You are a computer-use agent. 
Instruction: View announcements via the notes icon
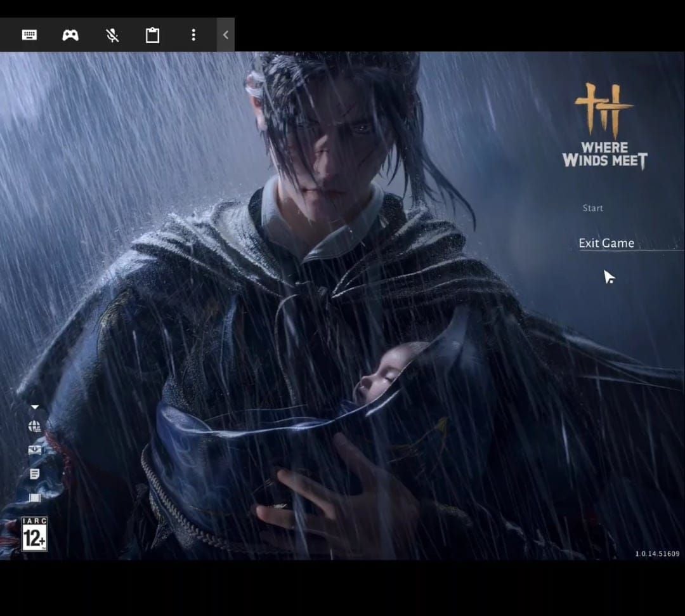pyautogui.click(x=35, y=473)
